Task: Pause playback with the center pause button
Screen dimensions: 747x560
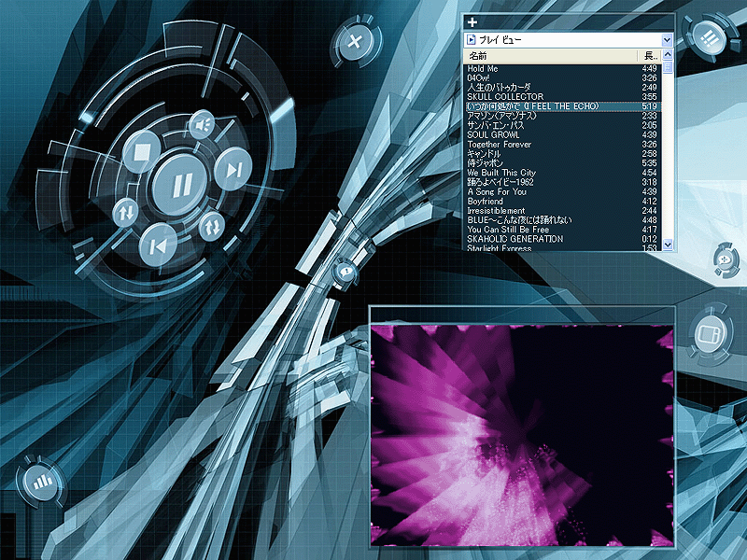Action: [x=180, y=185]
